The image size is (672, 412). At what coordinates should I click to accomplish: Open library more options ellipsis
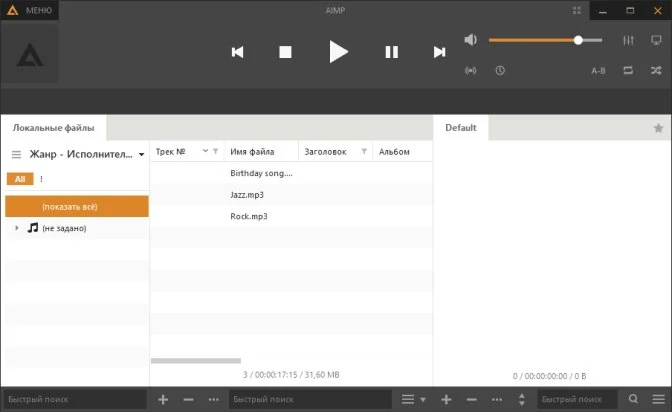(213, 400)
